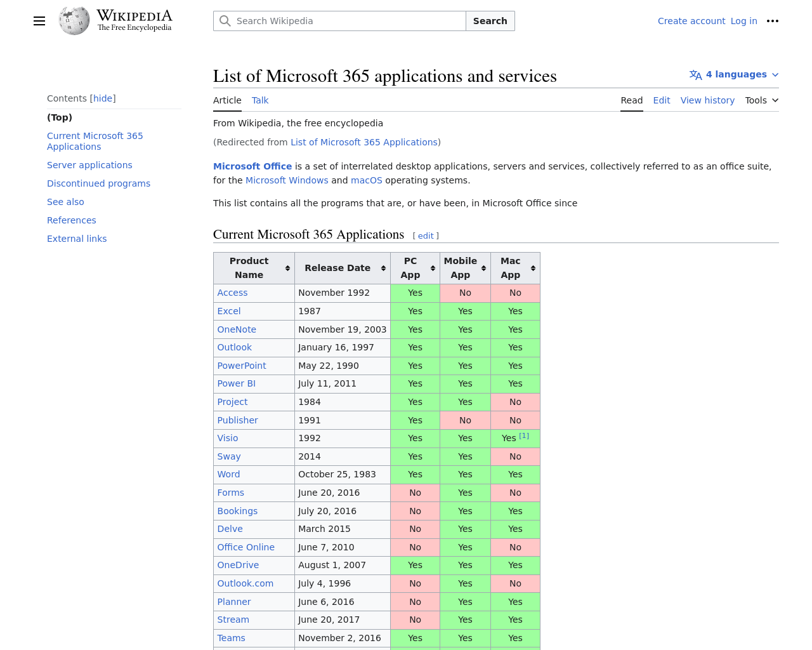Sort table by Mobile App column
This screenshot has width=812, height=650.
(465, 268)
